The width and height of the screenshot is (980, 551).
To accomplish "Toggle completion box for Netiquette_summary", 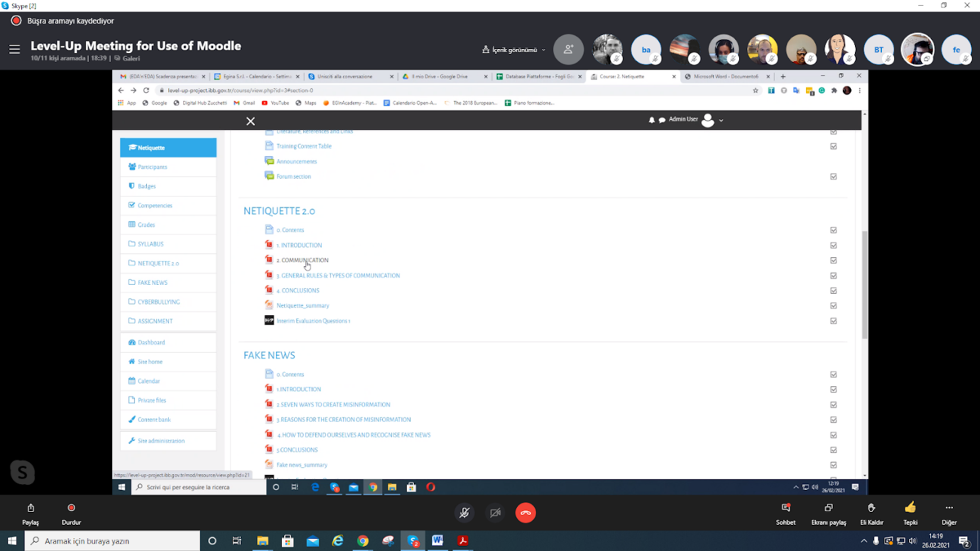I will click(833, 306).
